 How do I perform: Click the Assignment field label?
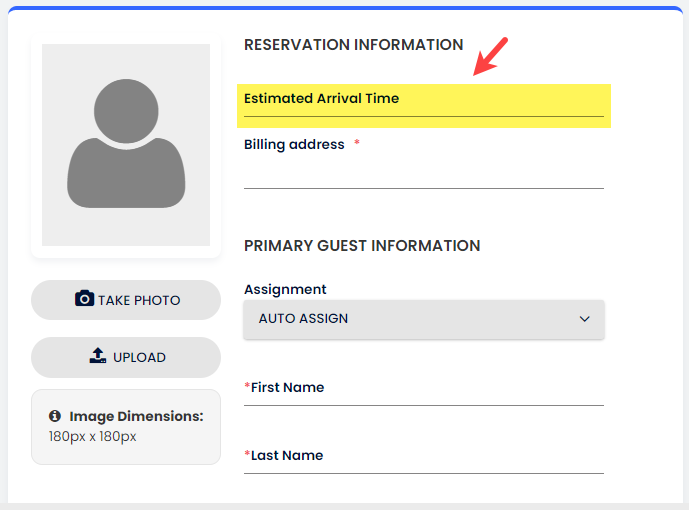coord(285,289)
